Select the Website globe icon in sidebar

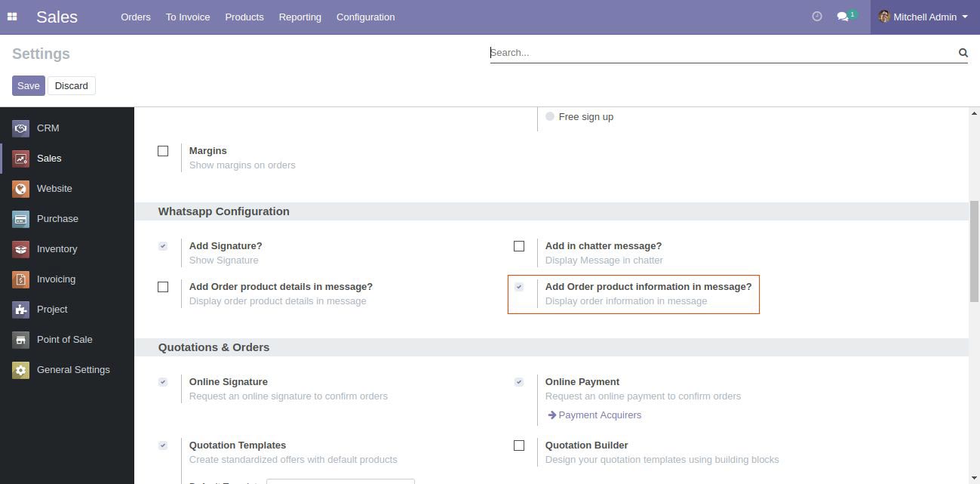click(21, 189)
